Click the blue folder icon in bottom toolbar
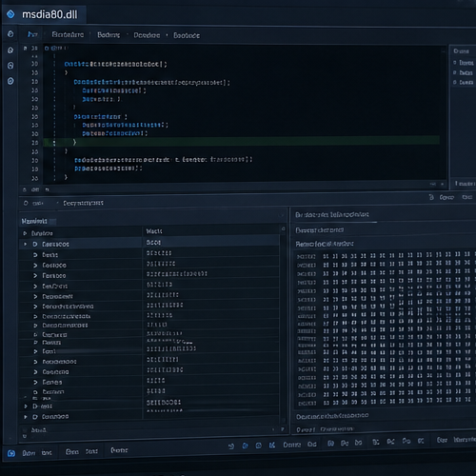The width and height of the screenshot is (476, 476). 245,446
